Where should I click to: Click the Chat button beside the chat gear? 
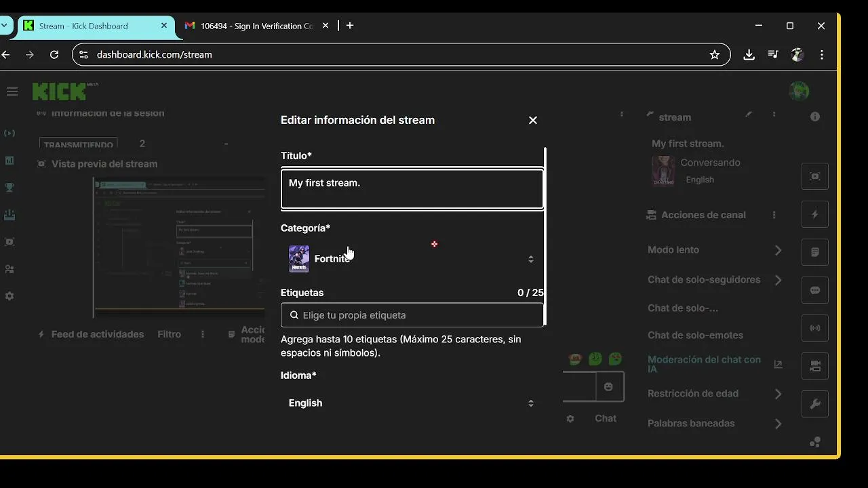click(606, 418)
